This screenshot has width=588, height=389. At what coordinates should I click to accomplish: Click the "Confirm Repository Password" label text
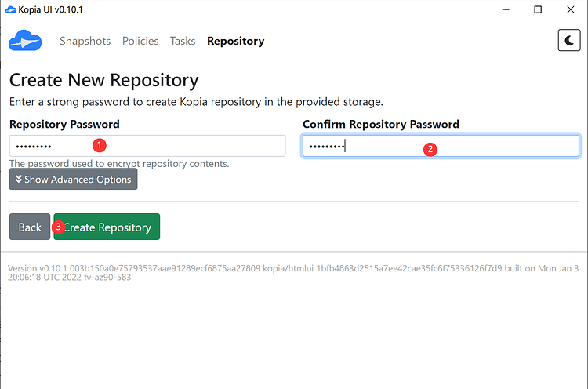point(381,124)
